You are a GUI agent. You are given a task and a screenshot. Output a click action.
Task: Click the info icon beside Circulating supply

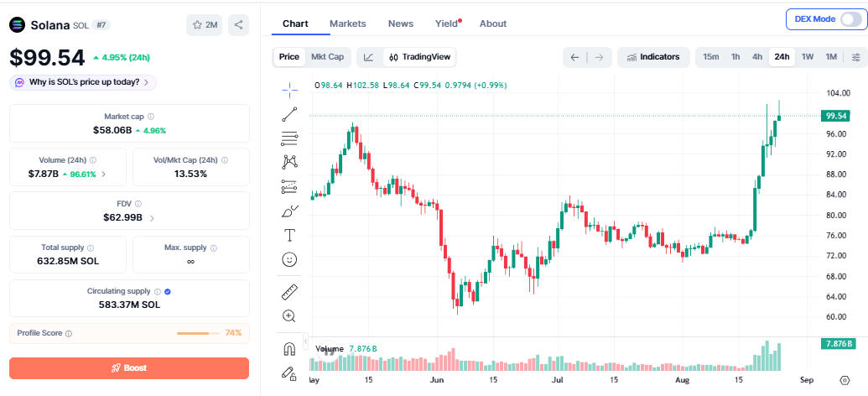[157, 291]
